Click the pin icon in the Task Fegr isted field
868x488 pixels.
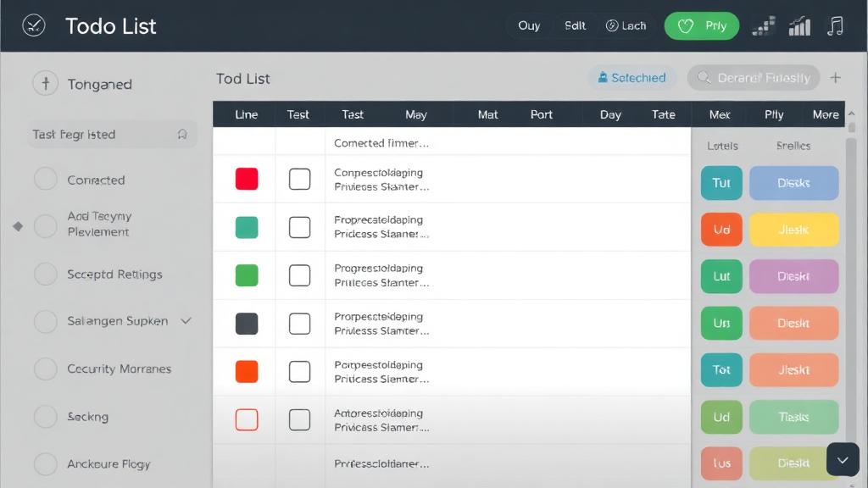181,134
